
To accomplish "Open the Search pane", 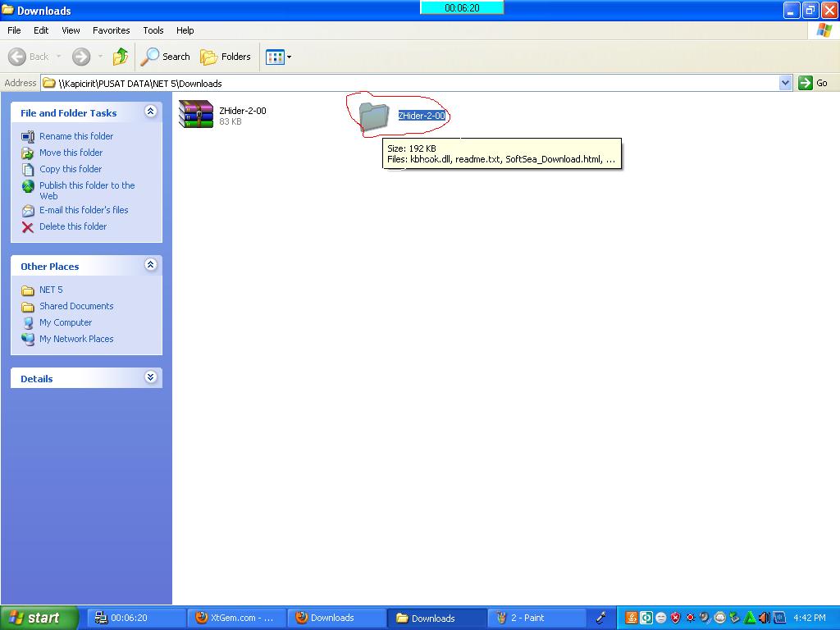I will point(166,57).
